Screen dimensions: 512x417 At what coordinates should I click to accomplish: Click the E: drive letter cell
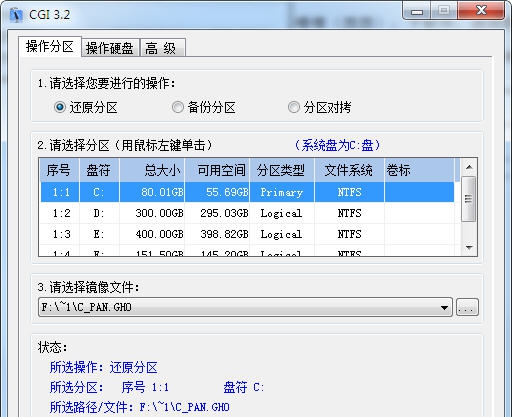[x=99, y=234]
